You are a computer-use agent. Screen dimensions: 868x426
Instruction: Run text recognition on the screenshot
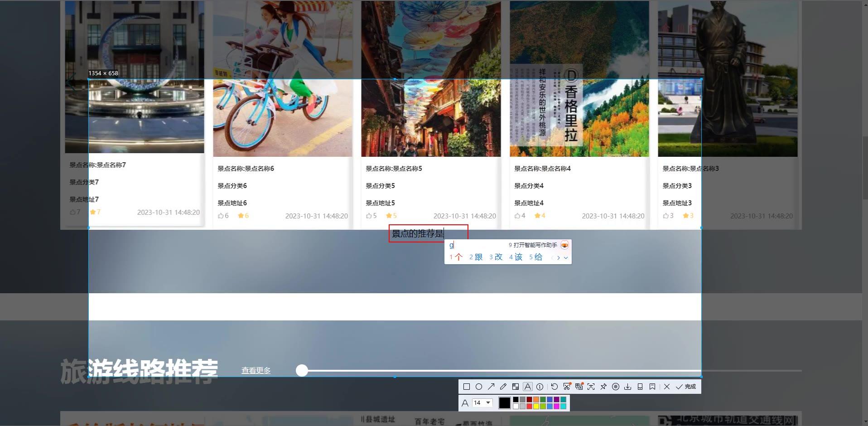[591, 387]
